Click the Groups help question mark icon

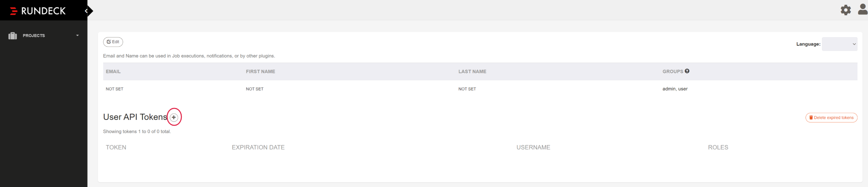click(x=687, y=71)
